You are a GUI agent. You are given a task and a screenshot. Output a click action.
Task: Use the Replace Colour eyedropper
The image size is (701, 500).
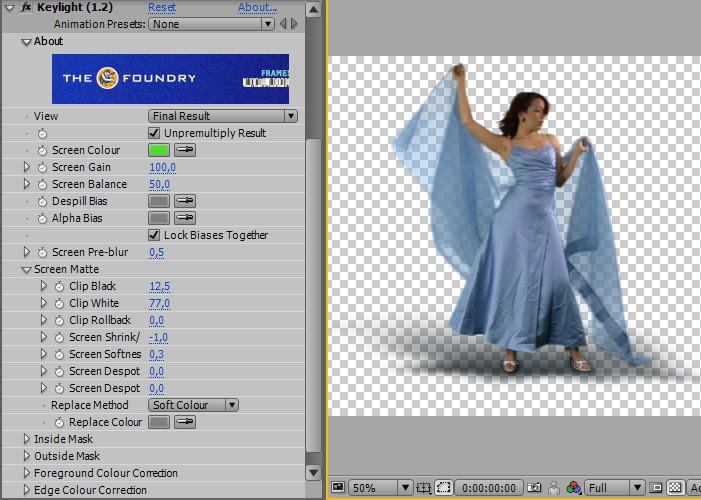[x=185, y=422]
